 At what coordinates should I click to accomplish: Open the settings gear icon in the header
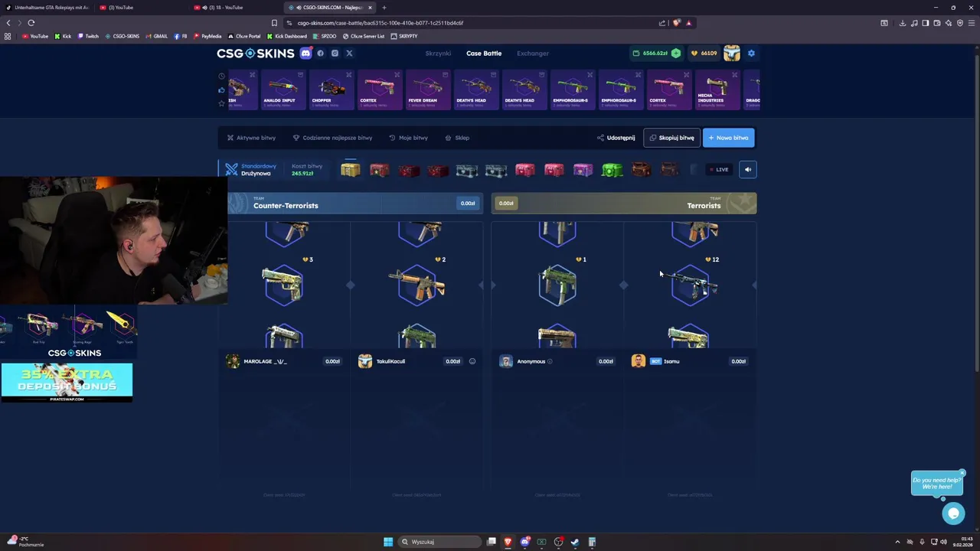751,53
